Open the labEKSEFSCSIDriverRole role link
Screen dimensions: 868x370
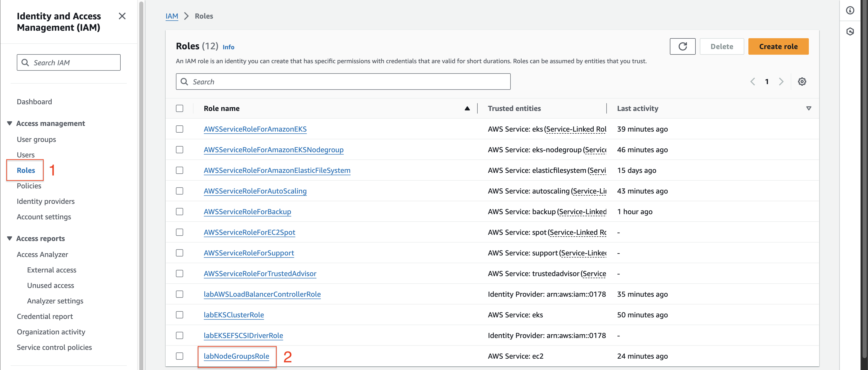243,335
